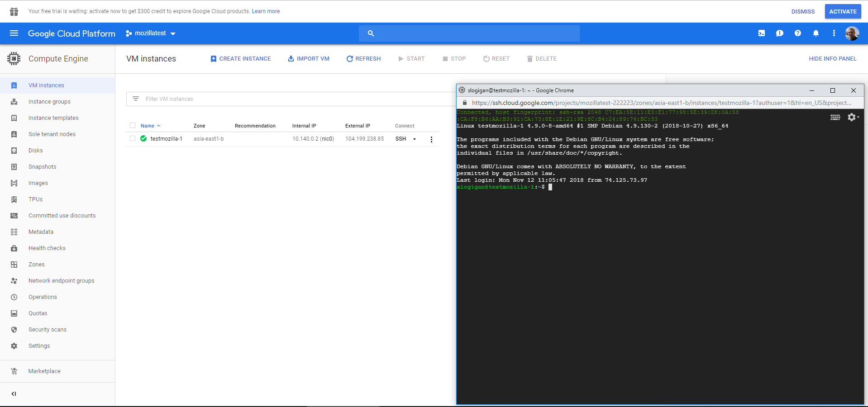
Task: Tick the select-all instances header checkbox
Action: click(x=133, y=126)
